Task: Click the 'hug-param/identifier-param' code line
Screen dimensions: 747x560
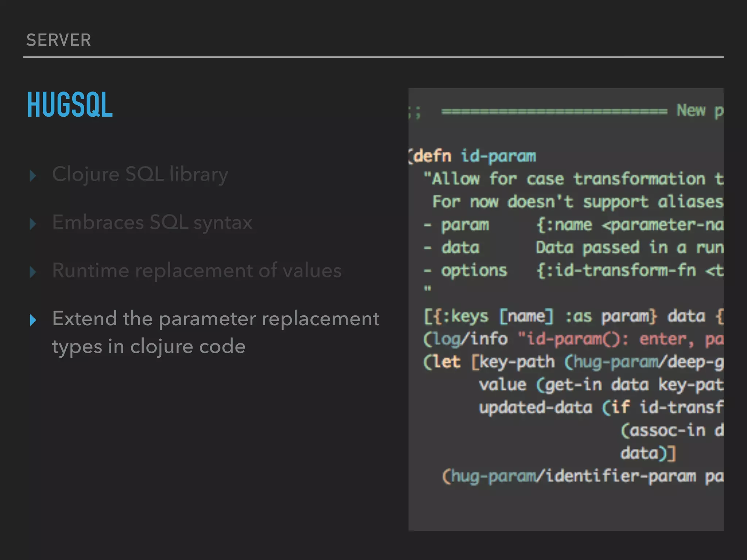Action: [582, 476]
